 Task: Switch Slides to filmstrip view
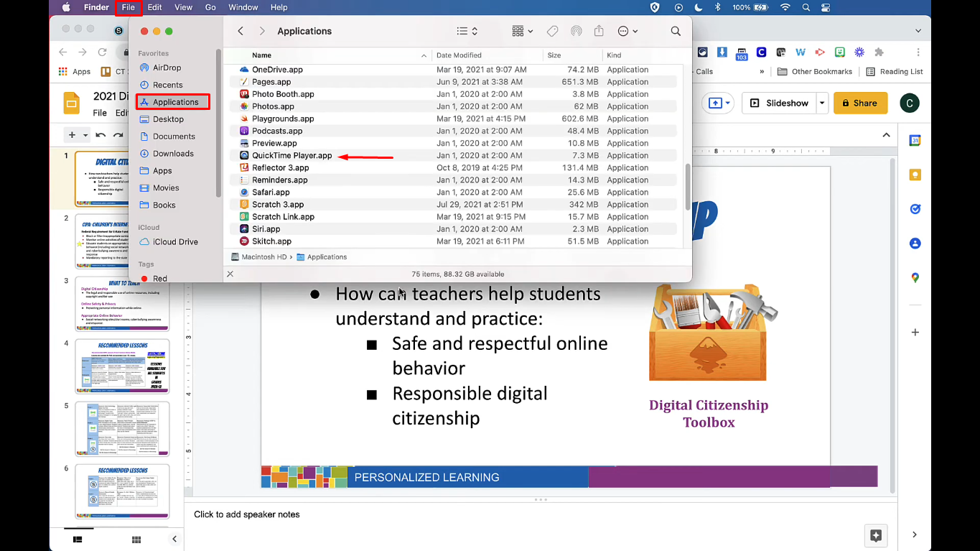tap(78, 539)
